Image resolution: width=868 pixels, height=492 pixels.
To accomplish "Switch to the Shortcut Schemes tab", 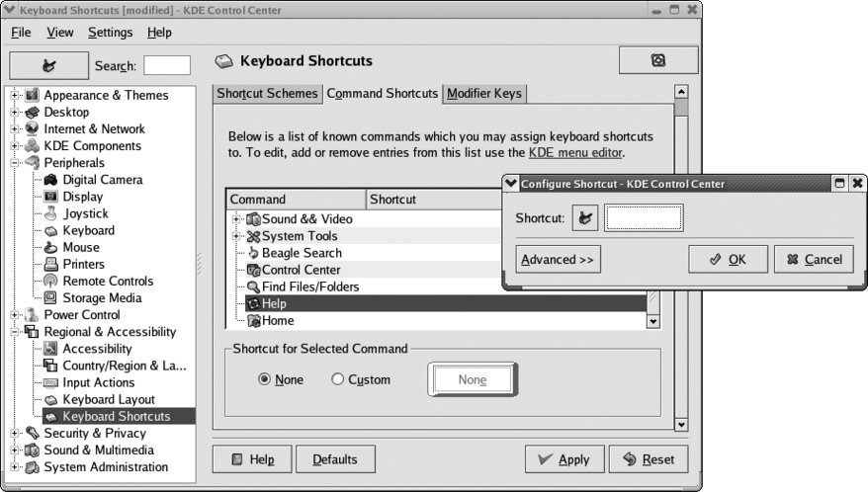I will coord(267,93).
